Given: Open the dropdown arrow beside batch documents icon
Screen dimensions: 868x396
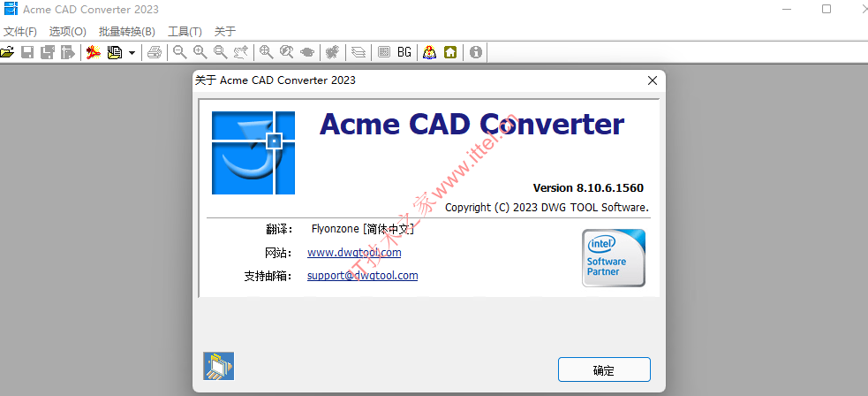Looking at the screenshot, I should (132, 53).
